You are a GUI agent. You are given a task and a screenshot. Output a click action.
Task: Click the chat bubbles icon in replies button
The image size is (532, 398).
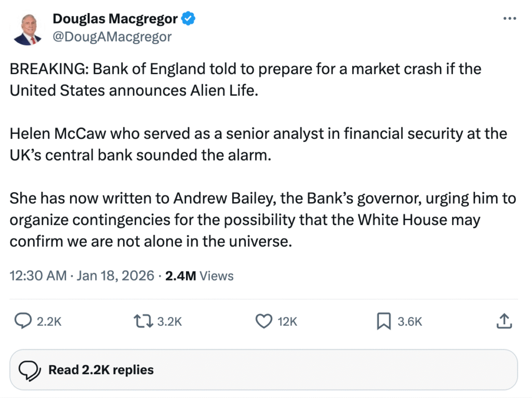(30, 370)
